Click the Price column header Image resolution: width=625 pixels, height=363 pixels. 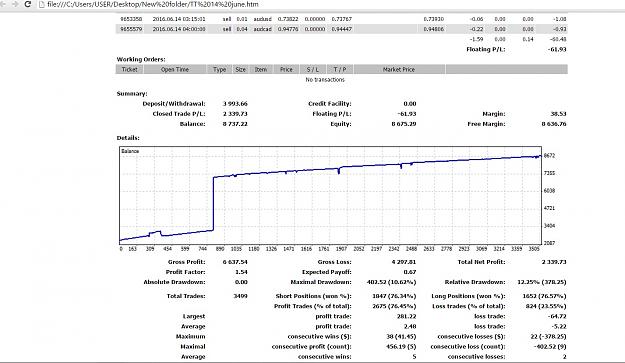coord(286,69)
